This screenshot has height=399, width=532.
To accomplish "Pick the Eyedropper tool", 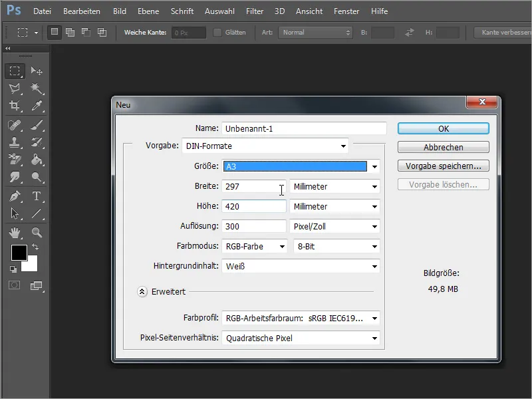I will pos(38,106).
